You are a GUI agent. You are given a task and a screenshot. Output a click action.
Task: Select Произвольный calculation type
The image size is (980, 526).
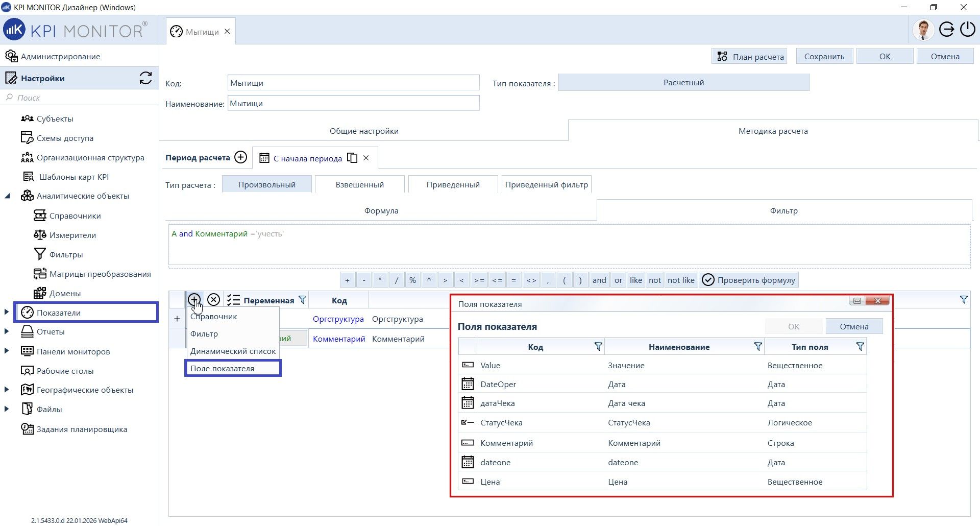point(267,184)
